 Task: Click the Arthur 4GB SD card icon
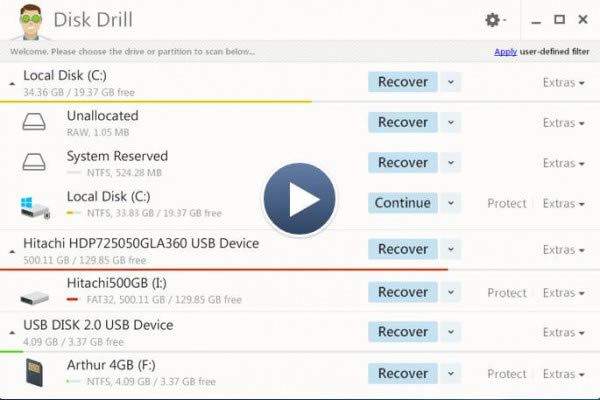35,373
